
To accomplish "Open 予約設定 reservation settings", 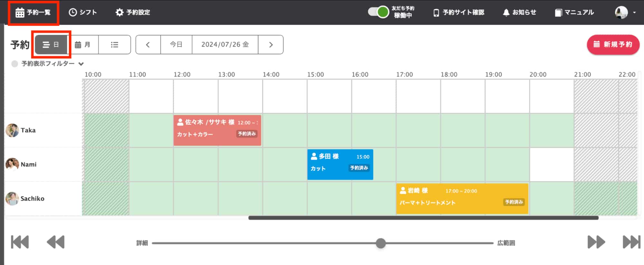I will [133, 12].
